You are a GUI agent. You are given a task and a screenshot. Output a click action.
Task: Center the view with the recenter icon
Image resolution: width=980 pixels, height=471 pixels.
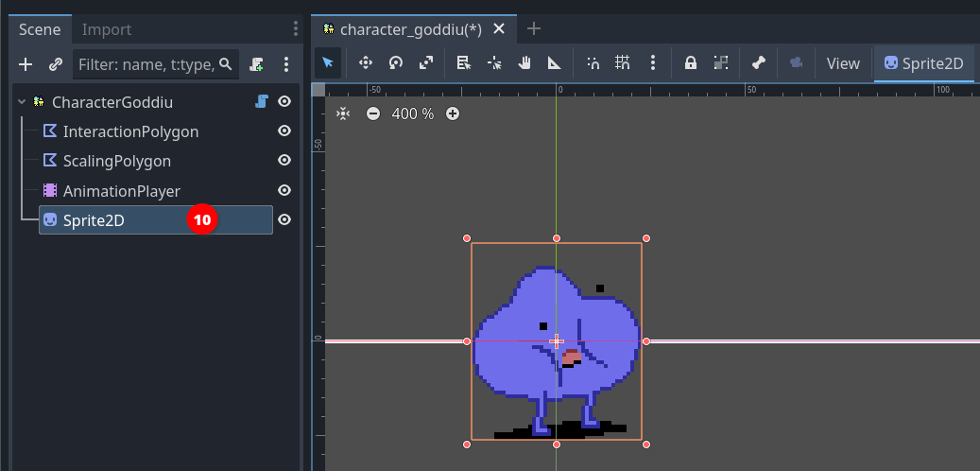[343, 113]
